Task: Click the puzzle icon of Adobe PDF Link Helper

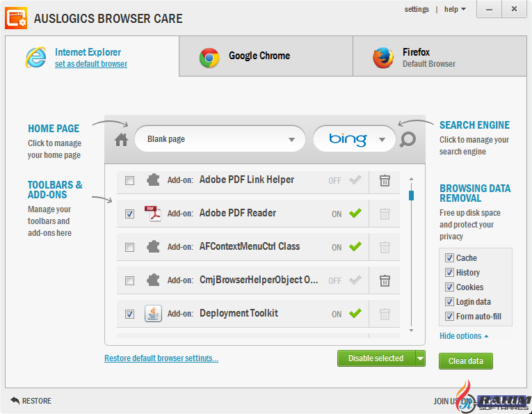Action: (153, 180)
